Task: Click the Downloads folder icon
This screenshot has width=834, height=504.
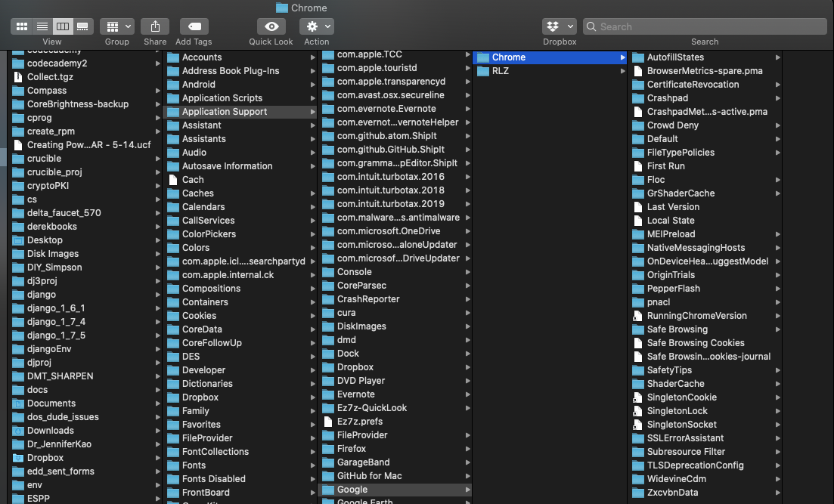Action: pos(18,431)
